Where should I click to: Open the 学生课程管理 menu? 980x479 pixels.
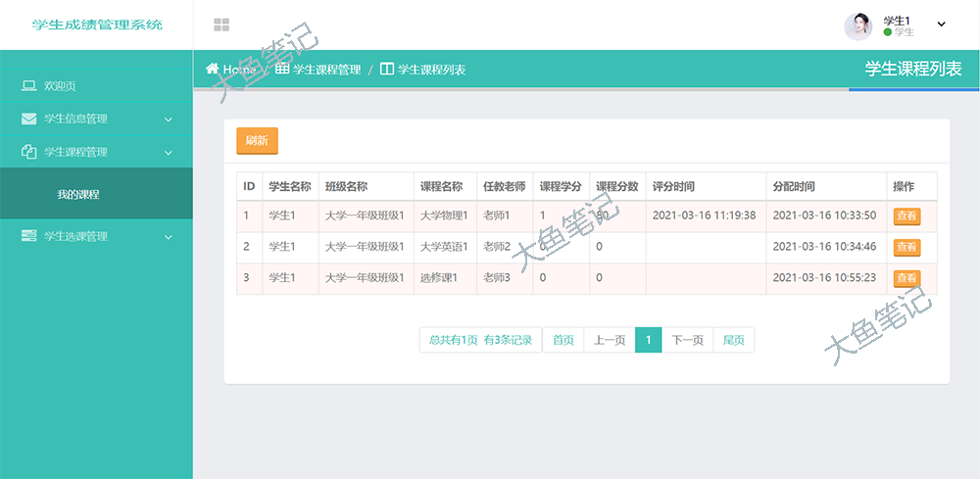pyautogui.click(x=96, y=152)
